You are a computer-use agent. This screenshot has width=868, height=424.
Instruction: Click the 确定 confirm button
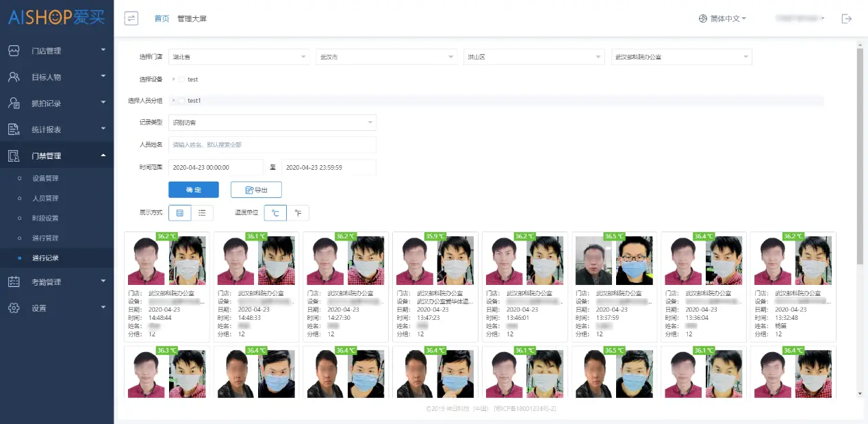point(194,190)
